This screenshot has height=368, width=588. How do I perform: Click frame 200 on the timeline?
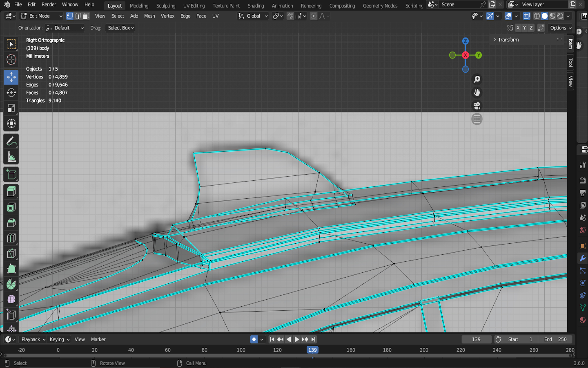[x=424, y=350]
